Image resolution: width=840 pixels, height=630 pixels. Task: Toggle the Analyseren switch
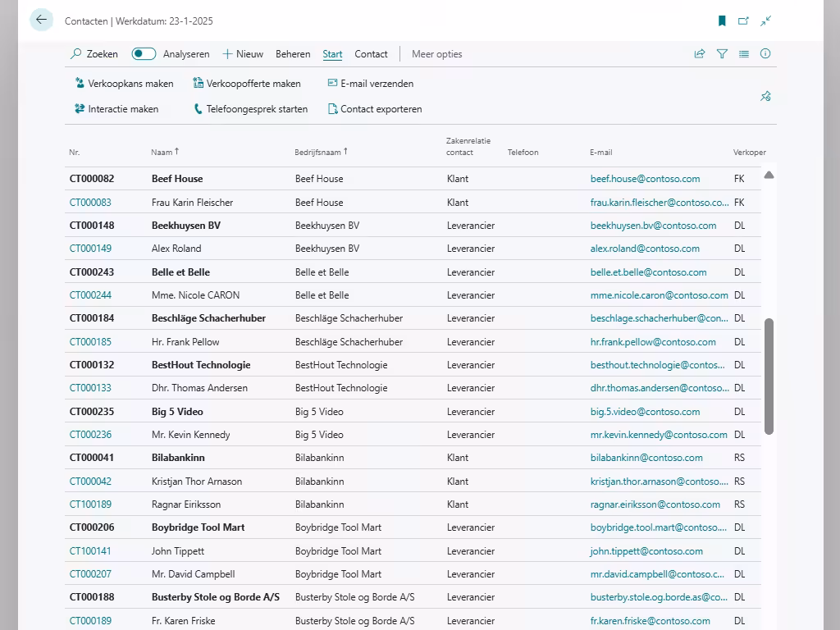pos(144,54)
